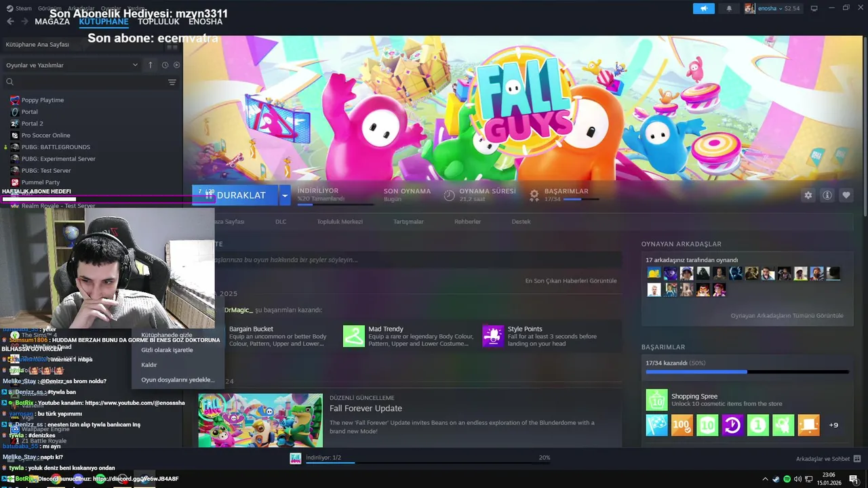Click the orange 100 achievement badge
868x488 pixels.
(682, 425)
